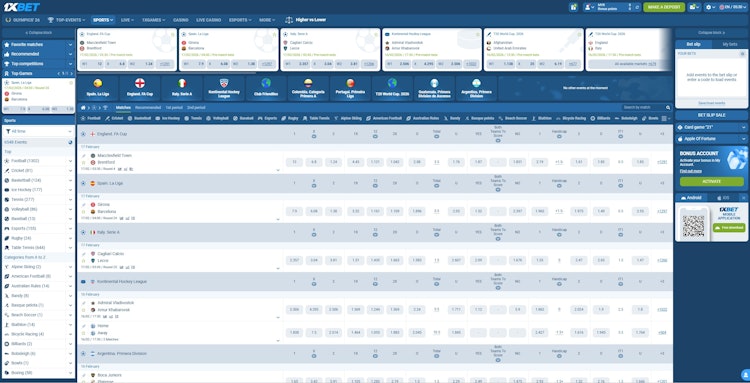Favorite Cagliari Calcio vs Lecce match star

pyautogui.click(x=83, y=261)
